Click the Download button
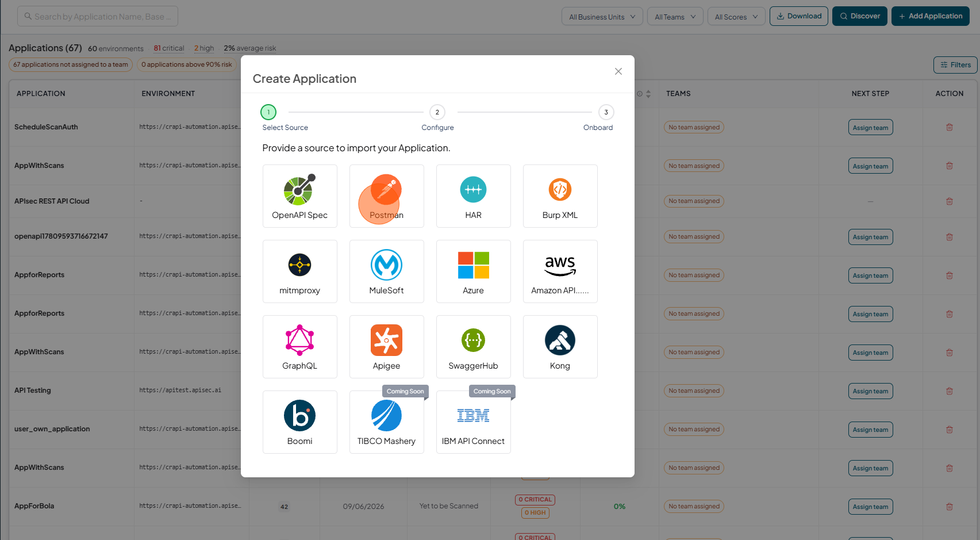This screenshot has height=540, width=980. 800,16
